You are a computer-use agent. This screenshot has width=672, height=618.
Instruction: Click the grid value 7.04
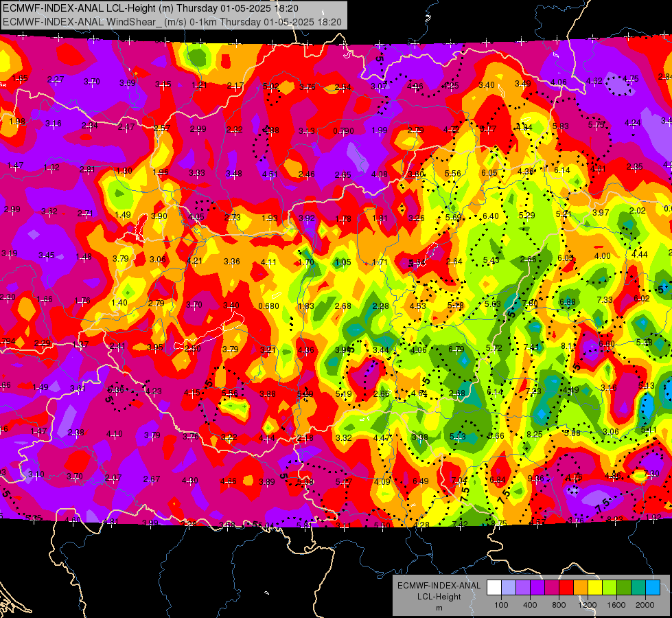click(459, 481)
